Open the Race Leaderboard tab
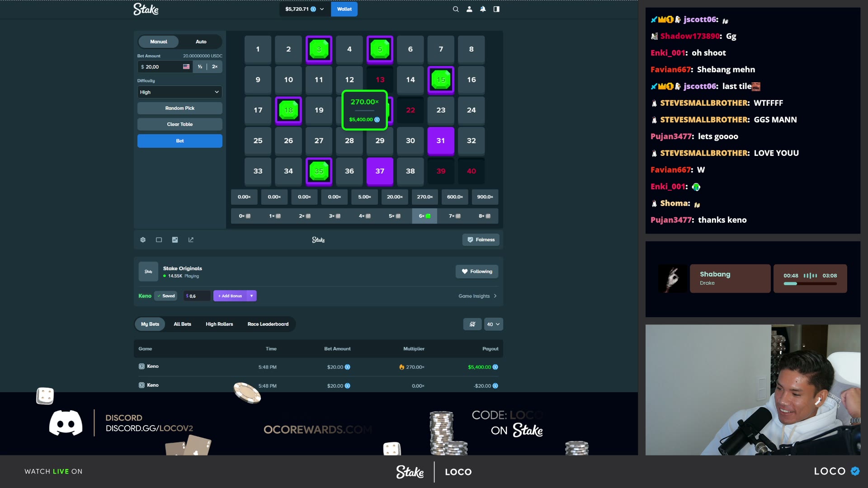The image size is (868, 488). pyautogui.click(x=268, y=324)
